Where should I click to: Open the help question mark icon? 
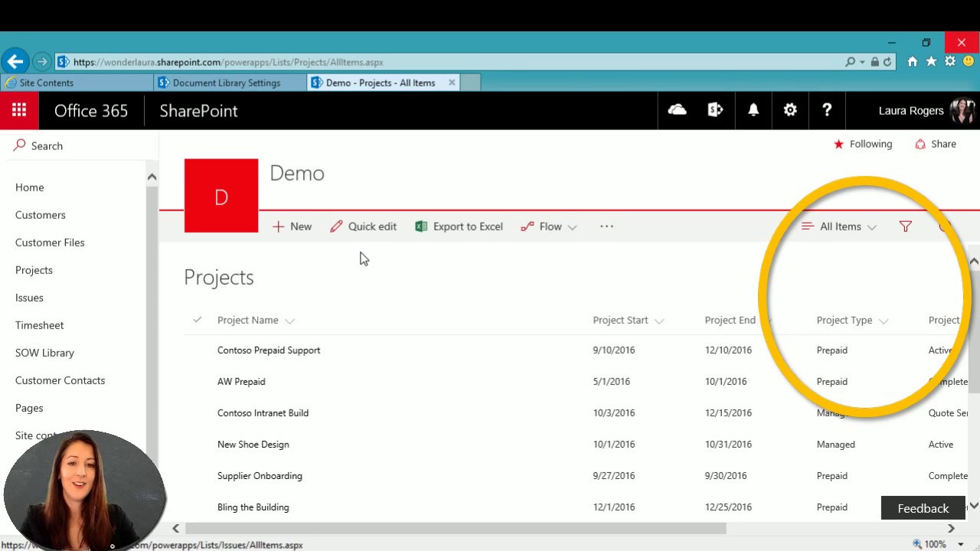(x=827, y=110)
